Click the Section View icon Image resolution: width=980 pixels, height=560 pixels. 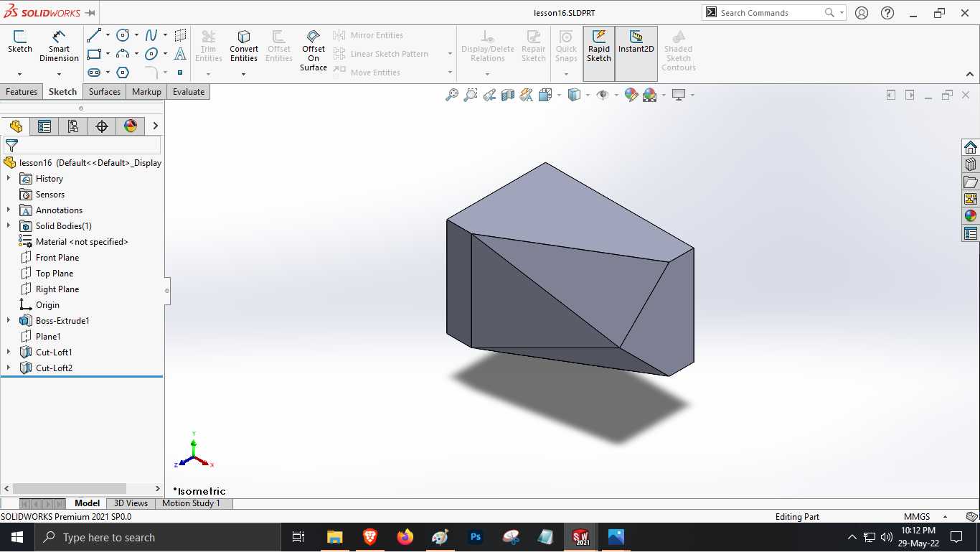(x=508, y=95)
